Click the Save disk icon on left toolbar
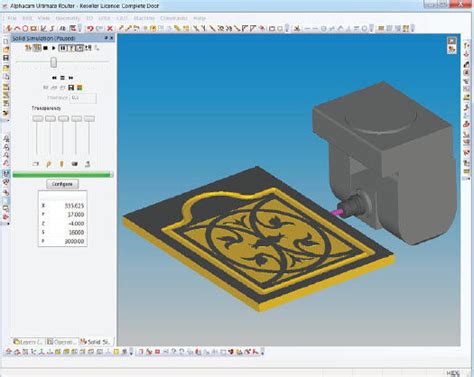474x377 pixels. point(6,58)
